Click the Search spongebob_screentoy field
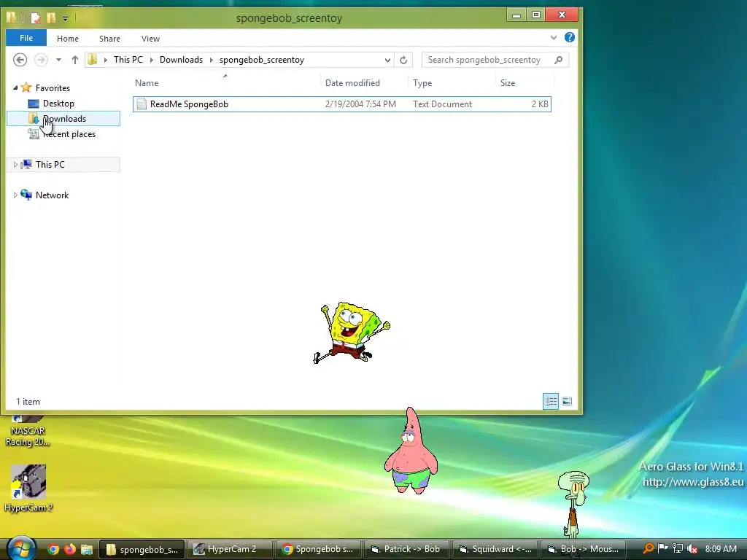Image resolution: width=747 pixels, height=560 pixels. click(x=495, y=60)
